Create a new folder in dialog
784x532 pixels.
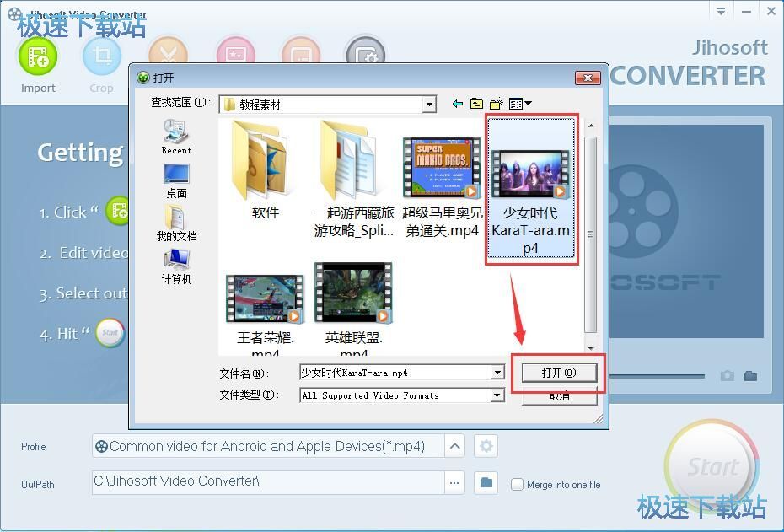click(497, 104)
